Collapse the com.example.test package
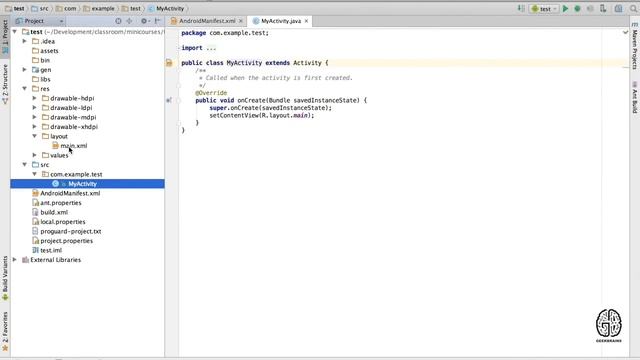 click(35, 174)
